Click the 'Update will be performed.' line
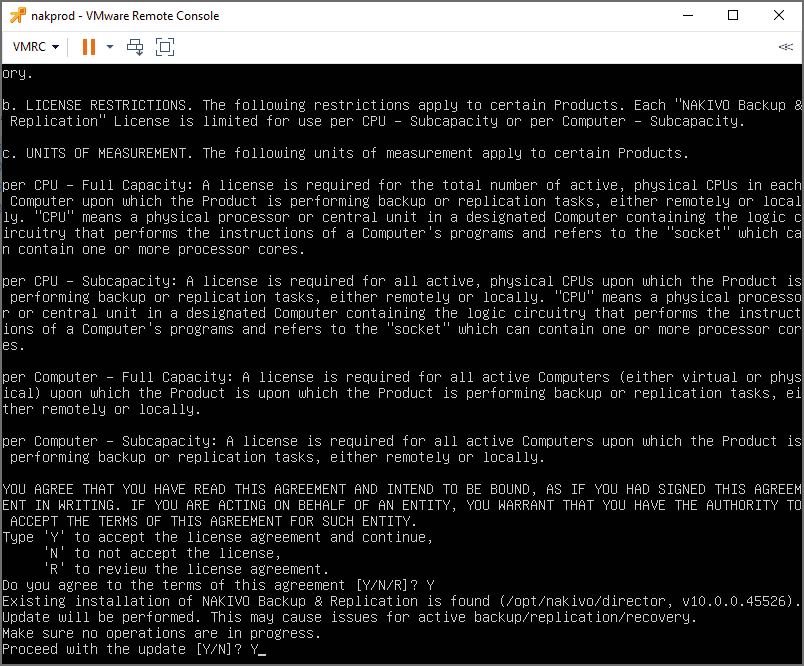The image size is (804, 666). point(349,617)
